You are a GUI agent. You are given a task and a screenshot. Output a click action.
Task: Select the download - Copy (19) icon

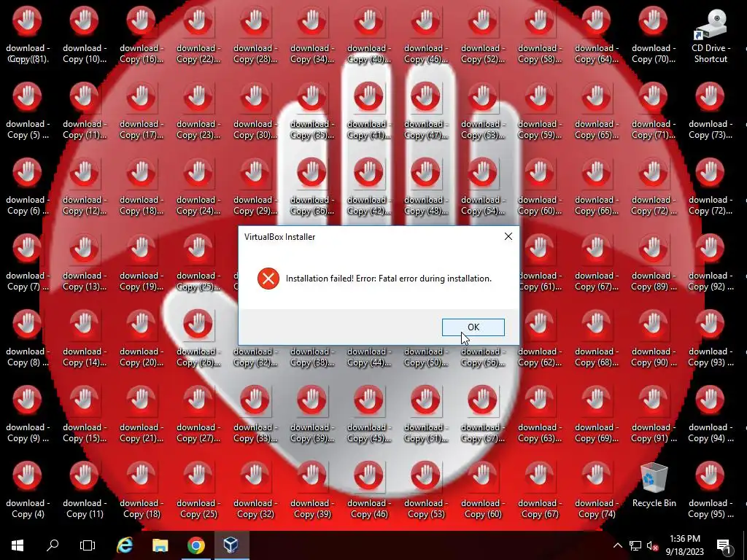tap(141, 264)
